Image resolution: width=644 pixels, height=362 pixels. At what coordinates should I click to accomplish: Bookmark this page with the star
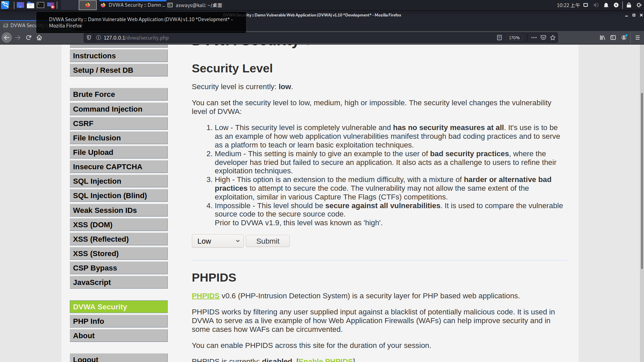(x=553, y=38)
